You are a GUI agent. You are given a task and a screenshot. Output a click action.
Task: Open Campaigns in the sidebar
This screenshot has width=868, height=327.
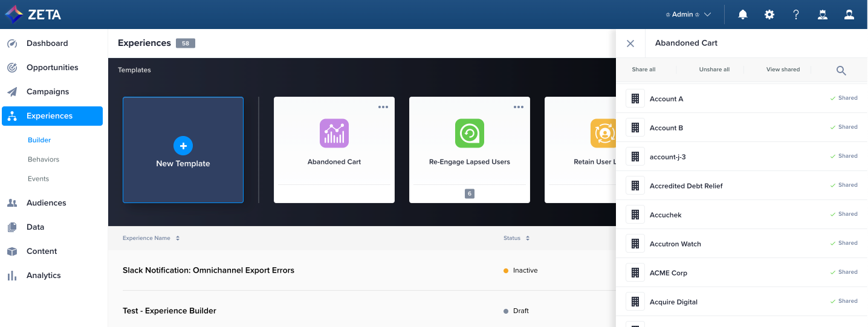tap(48, 92)
